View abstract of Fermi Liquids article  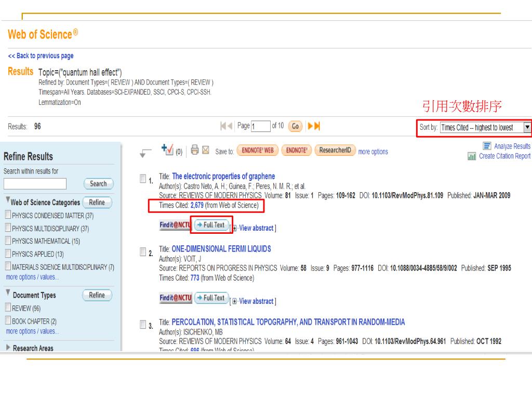pos(256,301)
